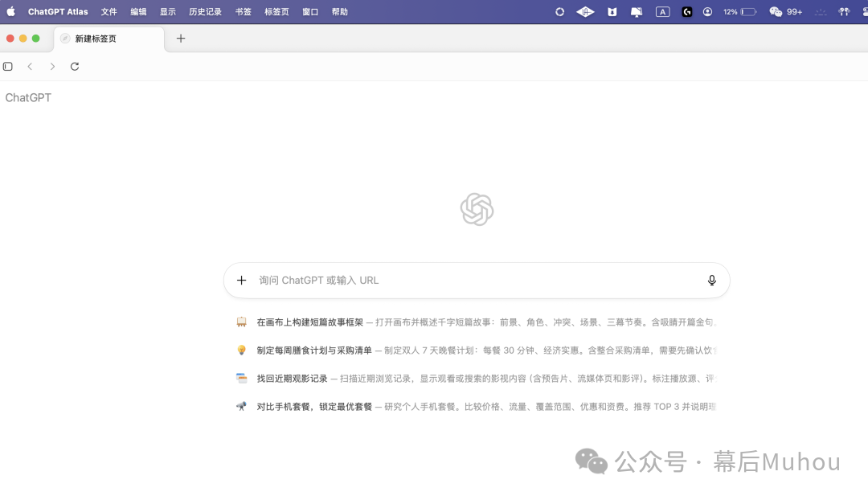Click the ChatGPT logo in the page center
Viewport: 868px width, 496px height.
click(x=477, y=209)
